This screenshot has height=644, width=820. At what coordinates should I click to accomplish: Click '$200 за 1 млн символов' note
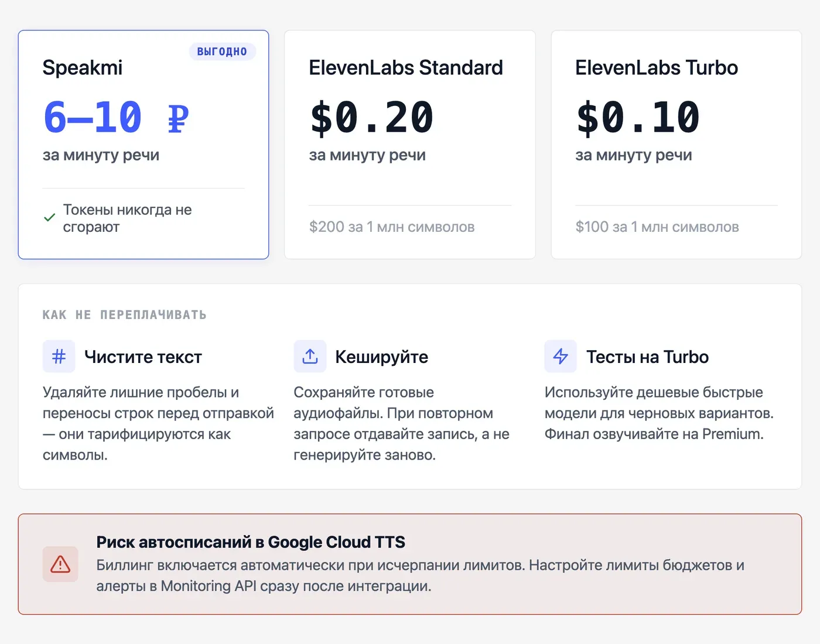coord(392,227)
